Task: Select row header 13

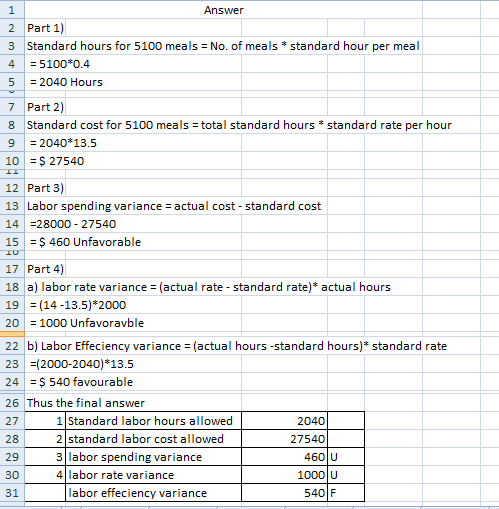Action: [12, 206]
